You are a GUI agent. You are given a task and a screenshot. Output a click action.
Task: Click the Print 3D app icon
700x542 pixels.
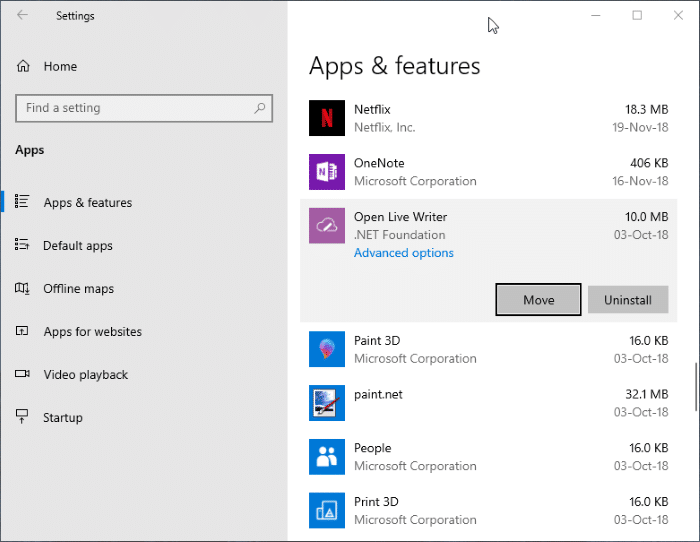(327, 510)
